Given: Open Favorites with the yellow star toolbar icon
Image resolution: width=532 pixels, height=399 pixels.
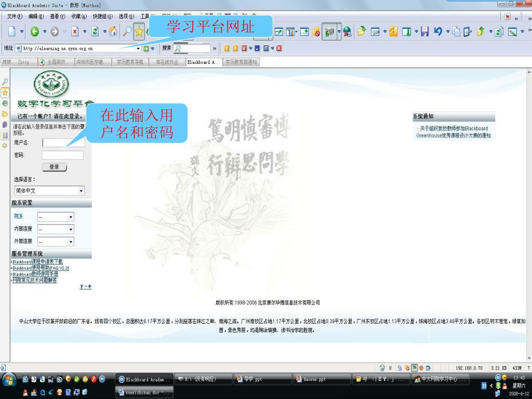Looking at the screenshot, I should (139, 32).
